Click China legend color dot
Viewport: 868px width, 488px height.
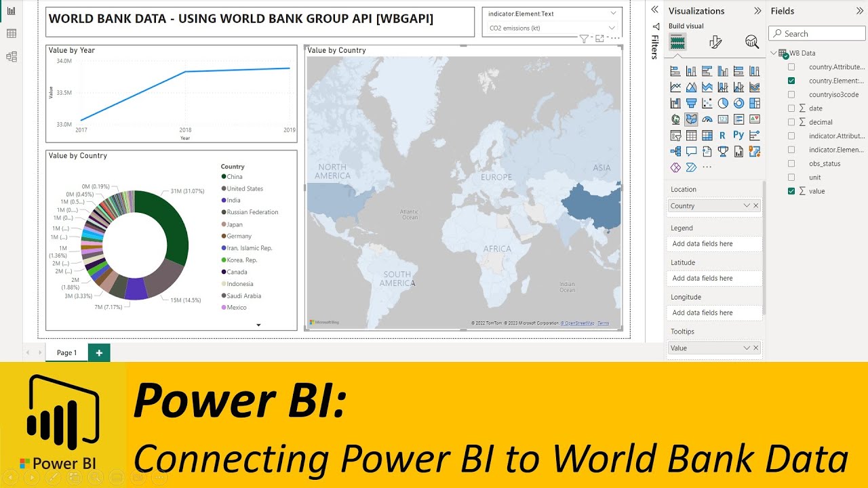click(x=224, y=177)
